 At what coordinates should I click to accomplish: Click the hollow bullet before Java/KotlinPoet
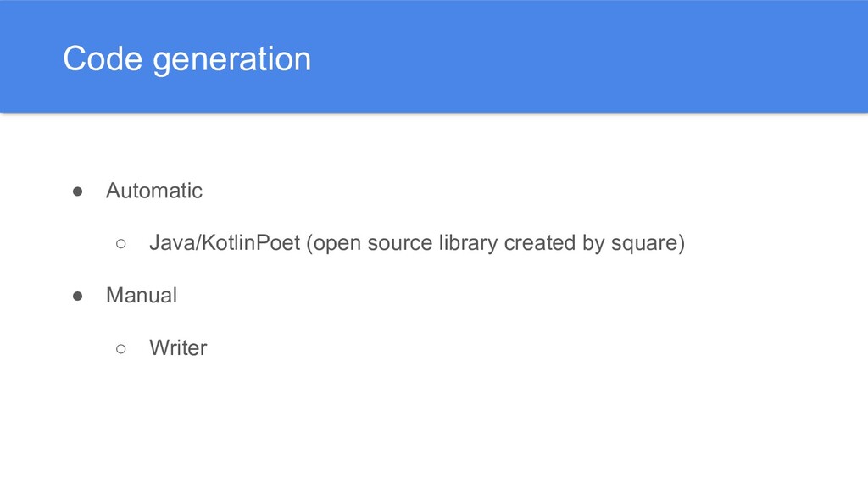pos(121,244)
